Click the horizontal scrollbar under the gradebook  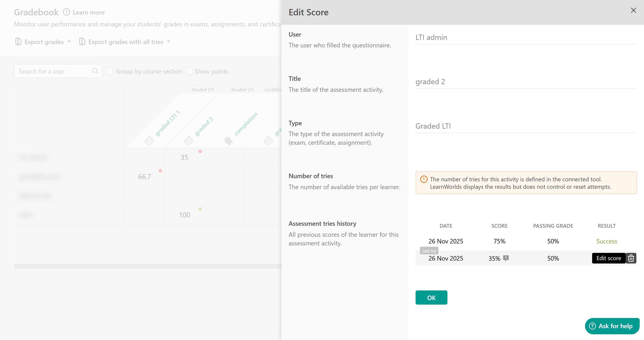click(x=147, y=266)
